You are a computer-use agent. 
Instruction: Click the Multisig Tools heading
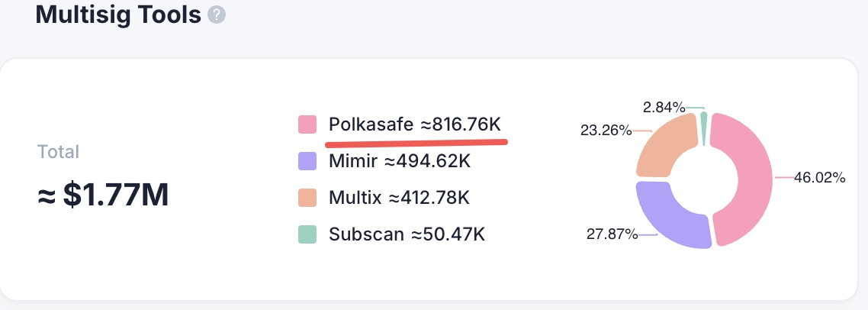[118, 15]
